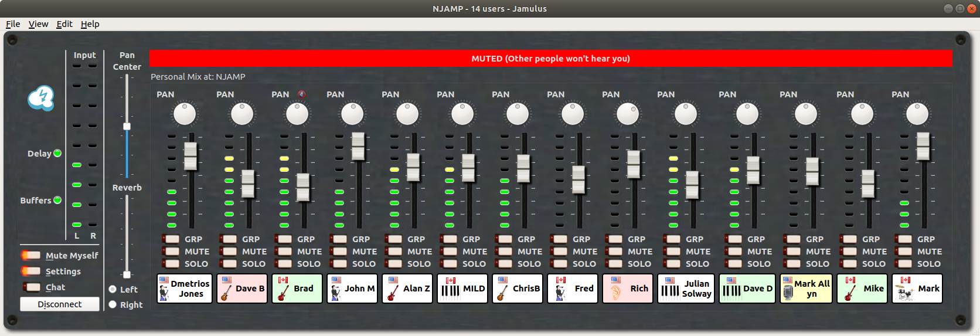The image size is (980, 336).
Task: Open the View menu
Action: coord(38,24)
